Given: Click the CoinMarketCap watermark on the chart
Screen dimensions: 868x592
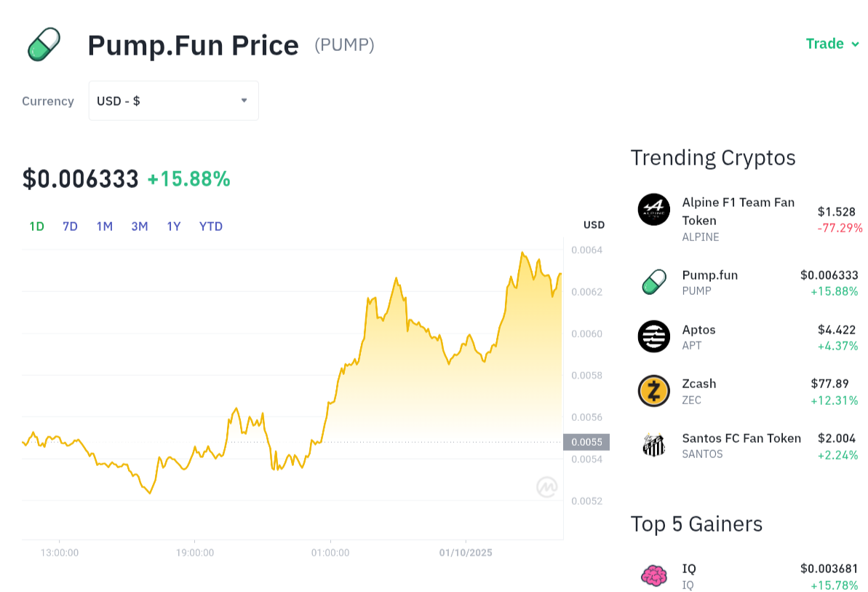Looking at the screenshot, I should coord(546,487).
